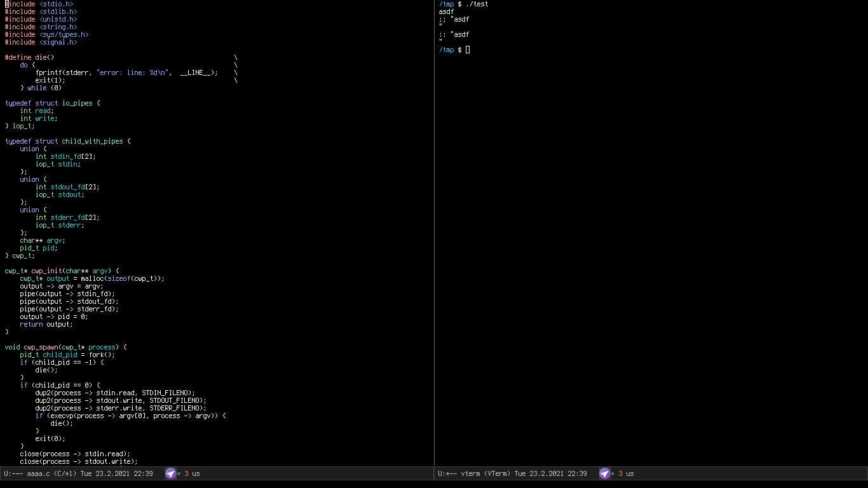
Task: Click the dup2 line with STDERR_FILENO
Action: (121, 408)
